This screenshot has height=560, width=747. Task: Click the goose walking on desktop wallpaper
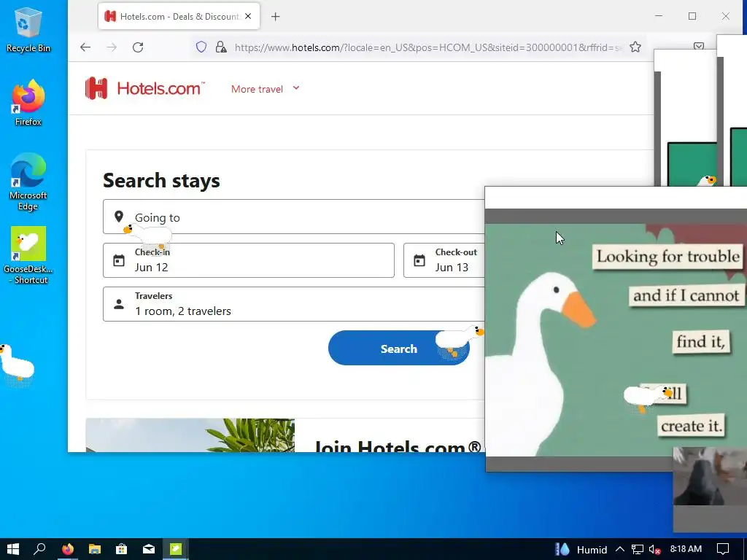pyautogui.click(x=16, y=364)
